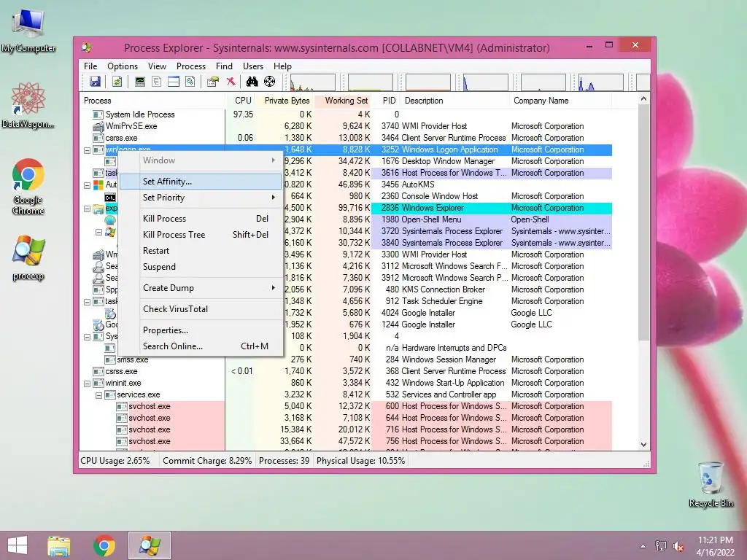Select Search Online... in the context menu
The width and height of the screenshot is (747, 560).
(x=201, y=346)
